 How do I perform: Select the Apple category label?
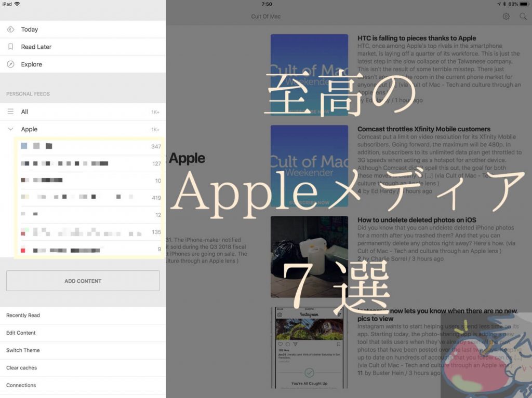tap(29, 129)
